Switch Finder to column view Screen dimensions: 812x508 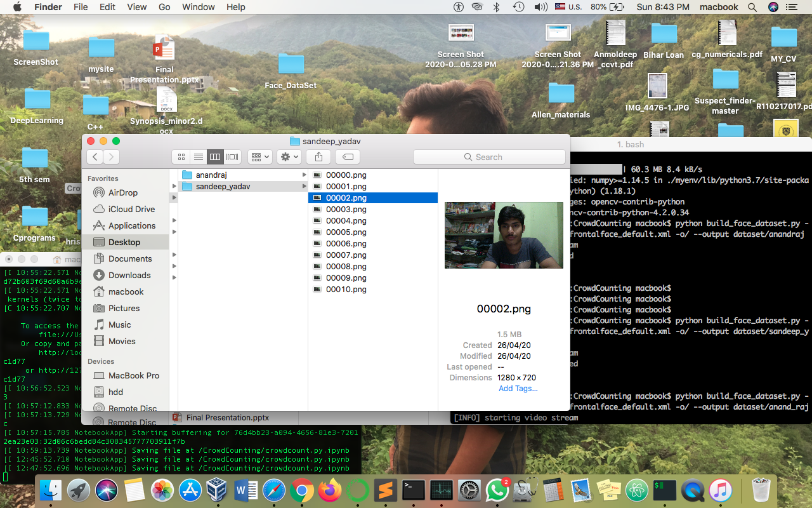click(x=215, y=157)
